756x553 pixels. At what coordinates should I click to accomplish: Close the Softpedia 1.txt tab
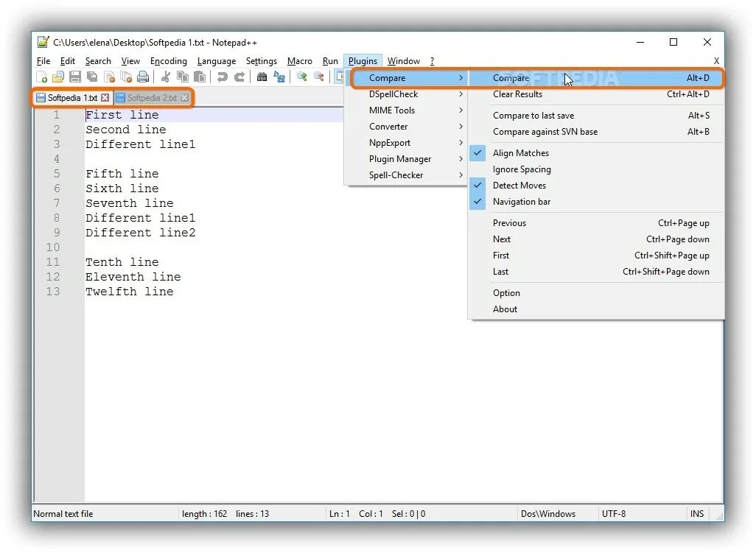[105, 96]
